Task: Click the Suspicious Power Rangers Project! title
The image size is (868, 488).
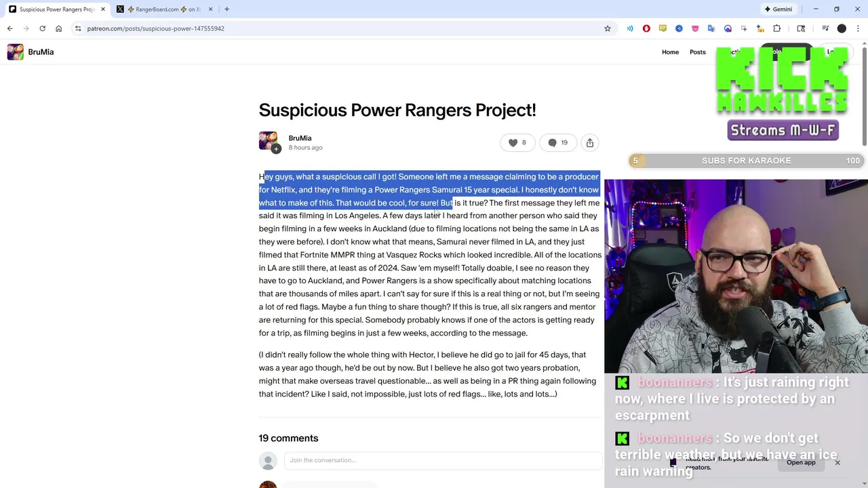Action: pyautogui.click(x=397, y=110)
